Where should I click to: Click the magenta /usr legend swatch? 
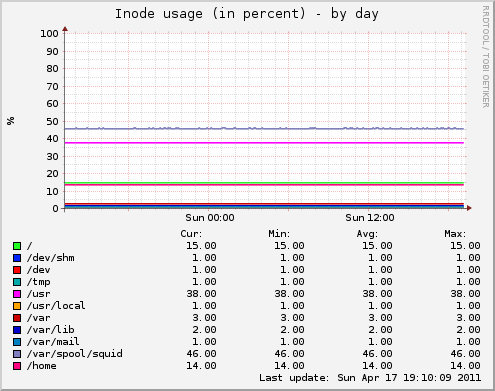tap(17, 294)
